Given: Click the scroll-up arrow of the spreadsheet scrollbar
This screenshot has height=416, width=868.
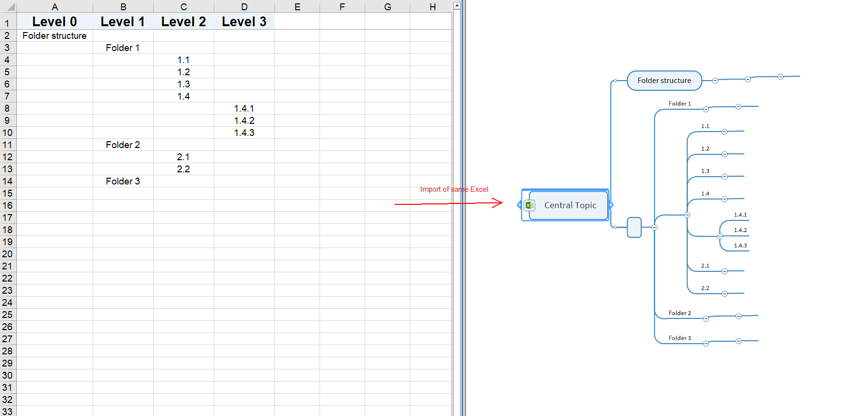Looking at the screenshot, I should [457, 5].
